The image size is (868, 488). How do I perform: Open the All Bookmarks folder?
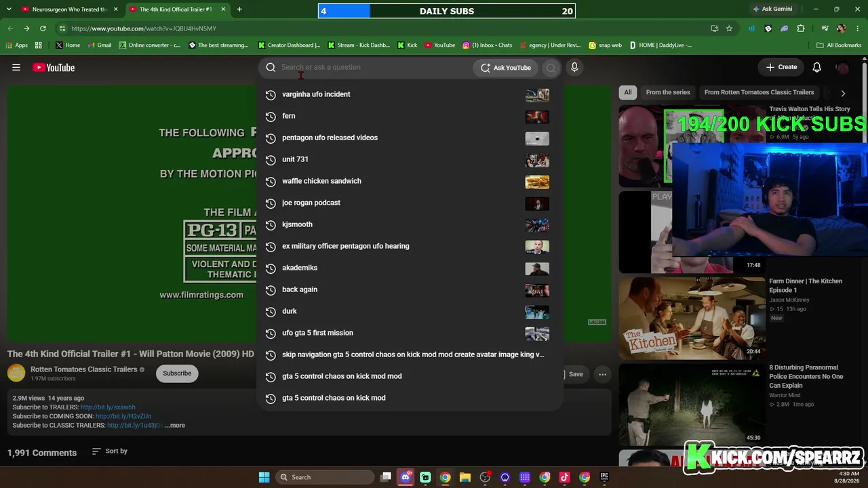(839, 45)
